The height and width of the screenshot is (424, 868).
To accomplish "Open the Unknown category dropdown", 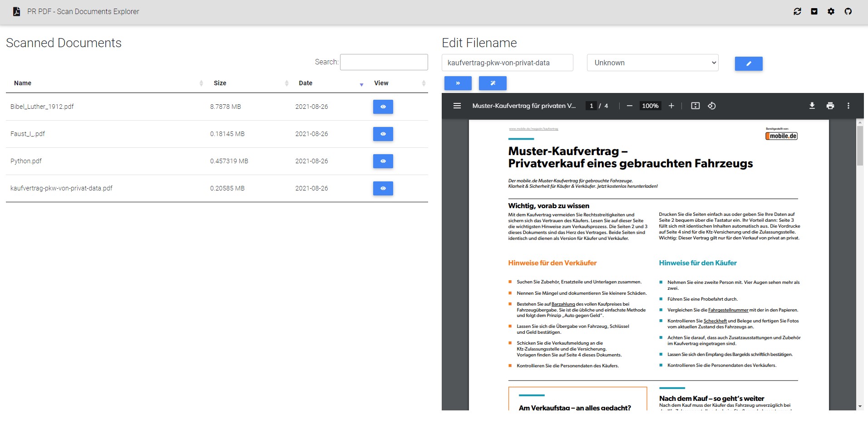I will pyautogui.click(x=652, y=63).
